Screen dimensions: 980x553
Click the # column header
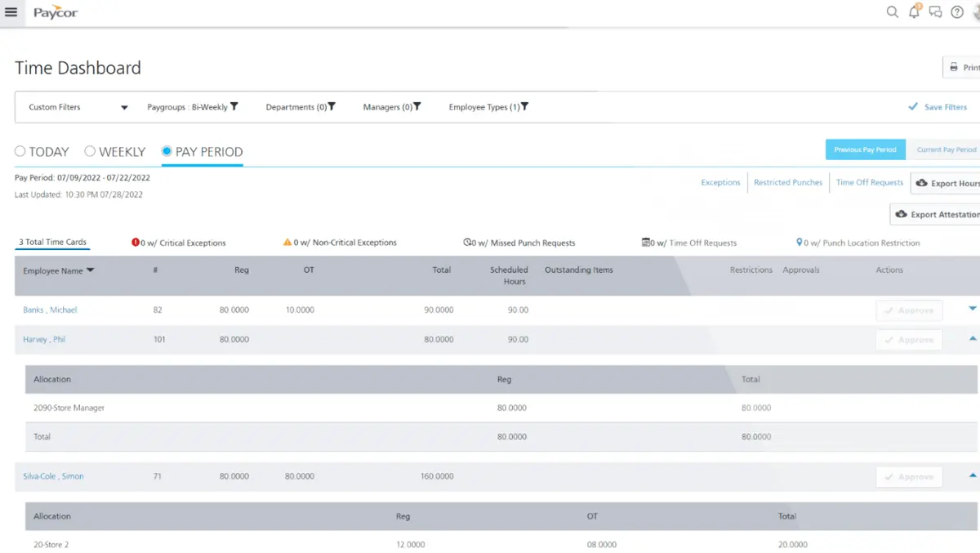[155, 270]
